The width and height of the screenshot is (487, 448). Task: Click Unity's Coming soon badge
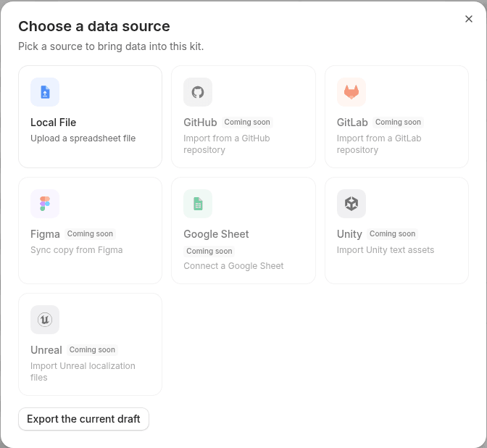[x=392, y=233]
